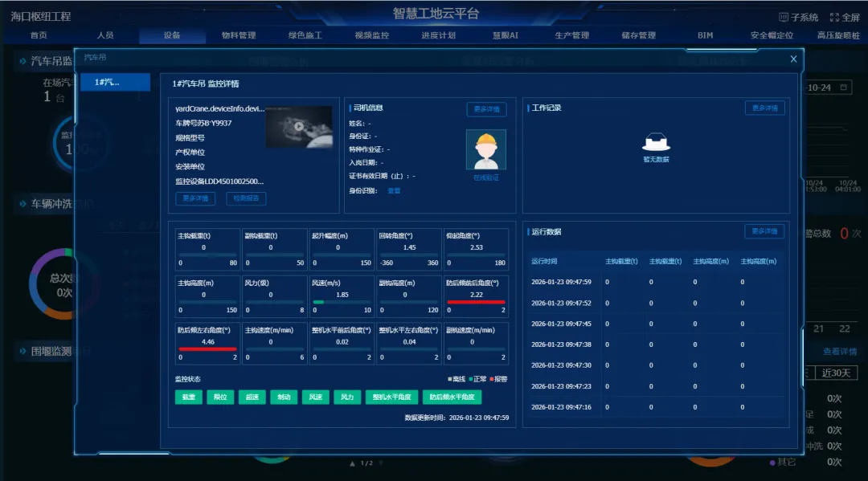868x481 pixels.
Task: Click the 车牌号苏B·Y9937 text
Action: click(x=203, y=124)
